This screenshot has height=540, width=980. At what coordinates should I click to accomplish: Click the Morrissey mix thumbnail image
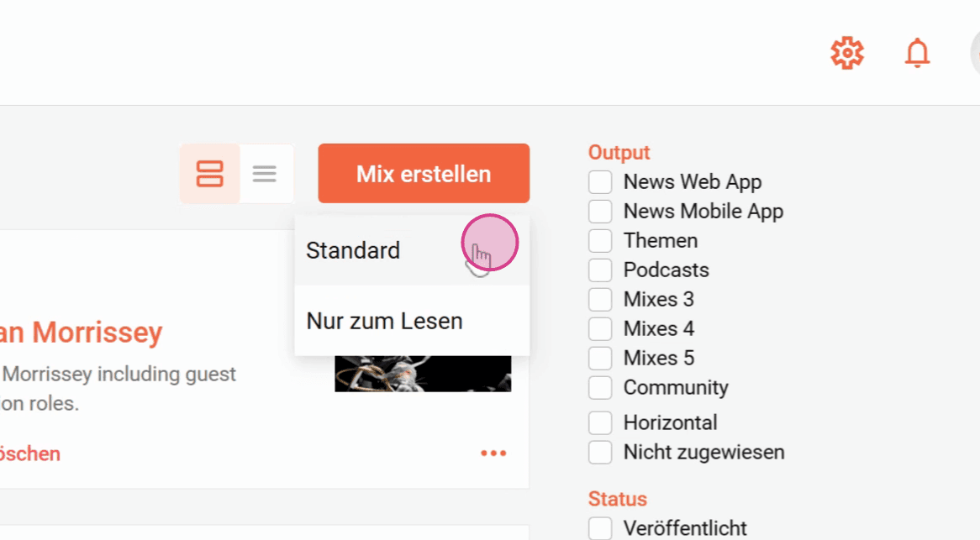[423, 374]
